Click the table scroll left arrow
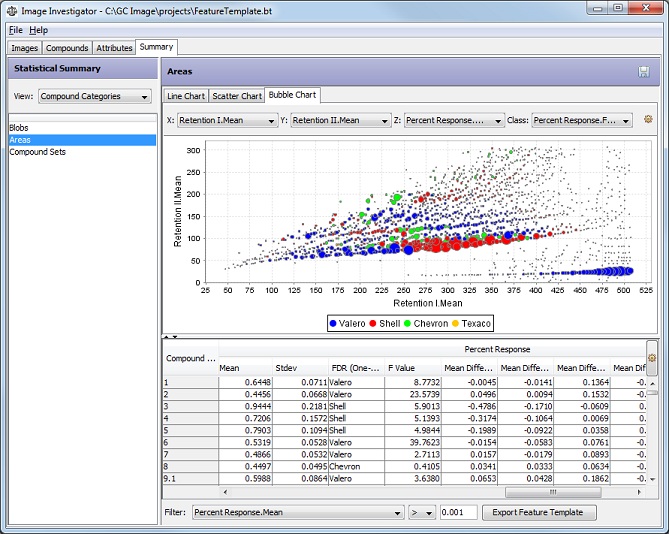669x534 pixels. tap(225, 492)
